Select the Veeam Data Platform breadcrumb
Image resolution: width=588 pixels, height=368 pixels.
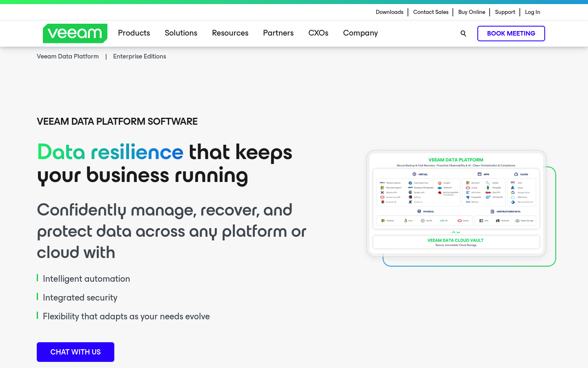coord(68,56)
